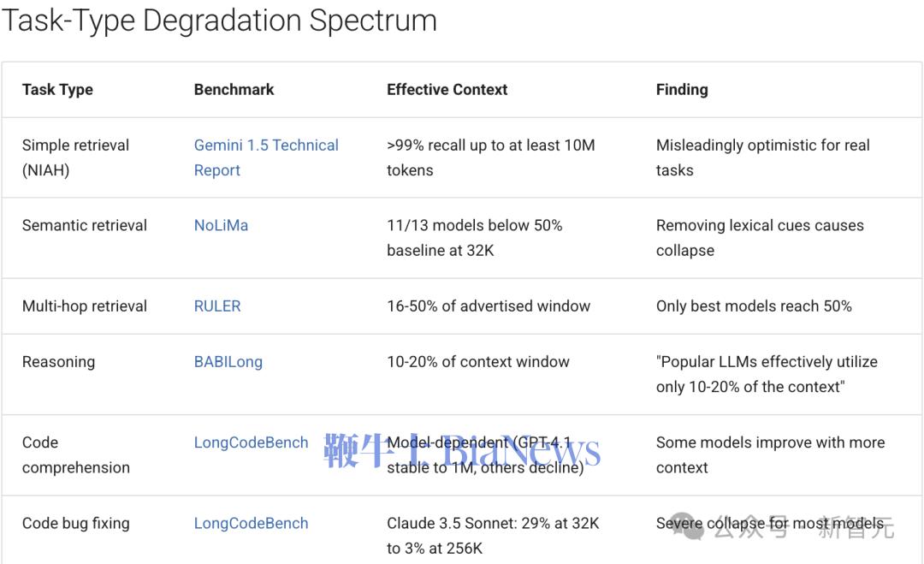Select the Semantic retrieval cell

coord(84,225)
